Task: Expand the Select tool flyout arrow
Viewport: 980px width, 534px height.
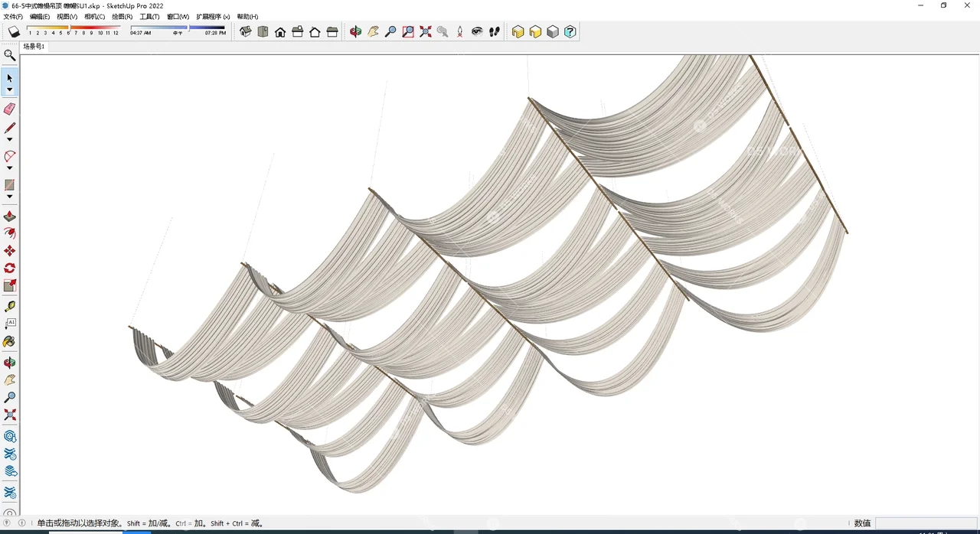Action: [9, 90]
